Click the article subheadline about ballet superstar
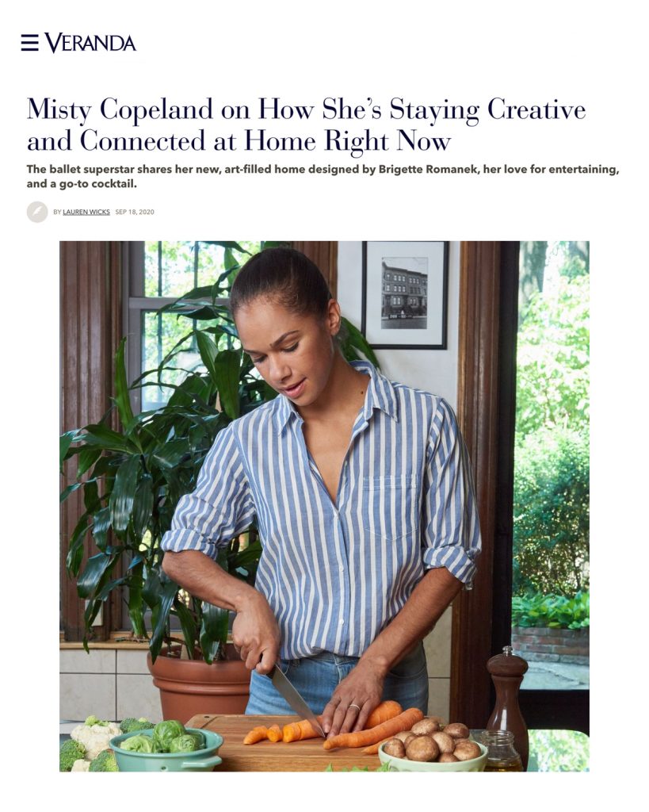The height and width of the screenshot is (812, 649). (323, 177)
